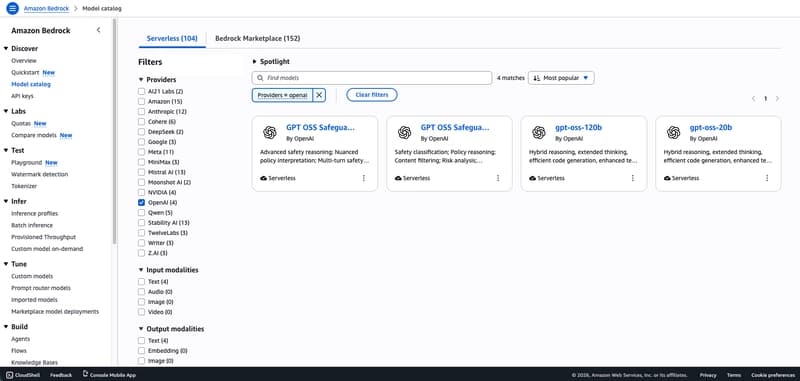Screen dimensions: 800x381
Task: Check the Google provider filter
Action: coord(141,142)
